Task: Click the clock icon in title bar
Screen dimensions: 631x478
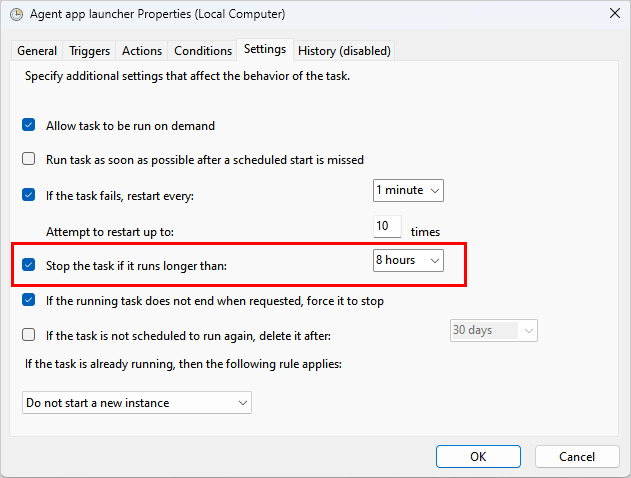Action: (15, 15)
